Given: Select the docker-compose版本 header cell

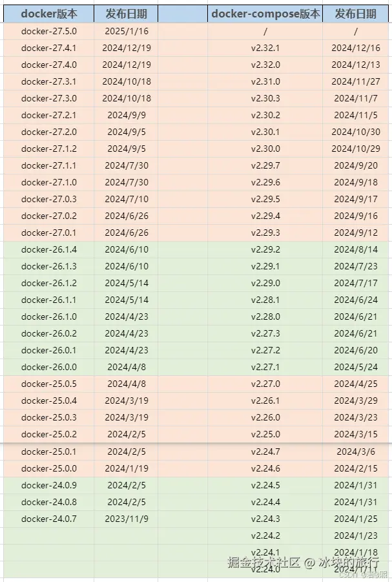Looking at the screenshot, I should click(265, 14).
